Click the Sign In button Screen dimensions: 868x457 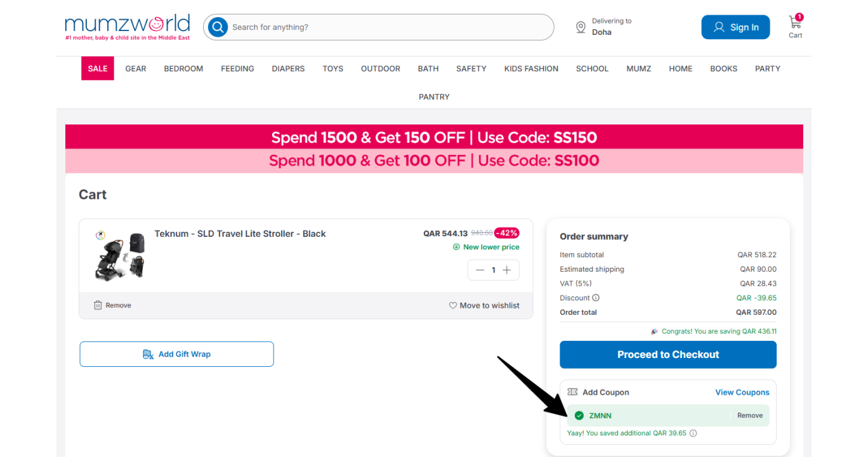point(735,27)
